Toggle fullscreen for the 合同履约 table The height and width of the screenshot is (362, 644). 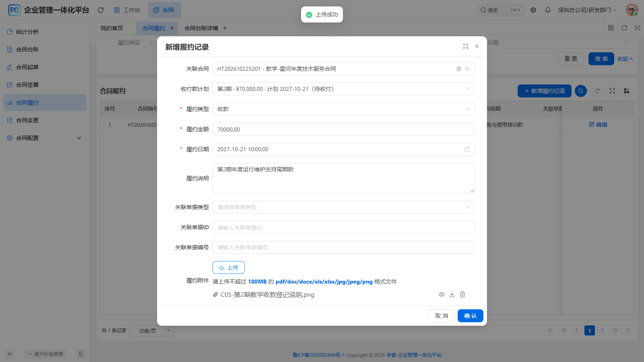[612, 91]
